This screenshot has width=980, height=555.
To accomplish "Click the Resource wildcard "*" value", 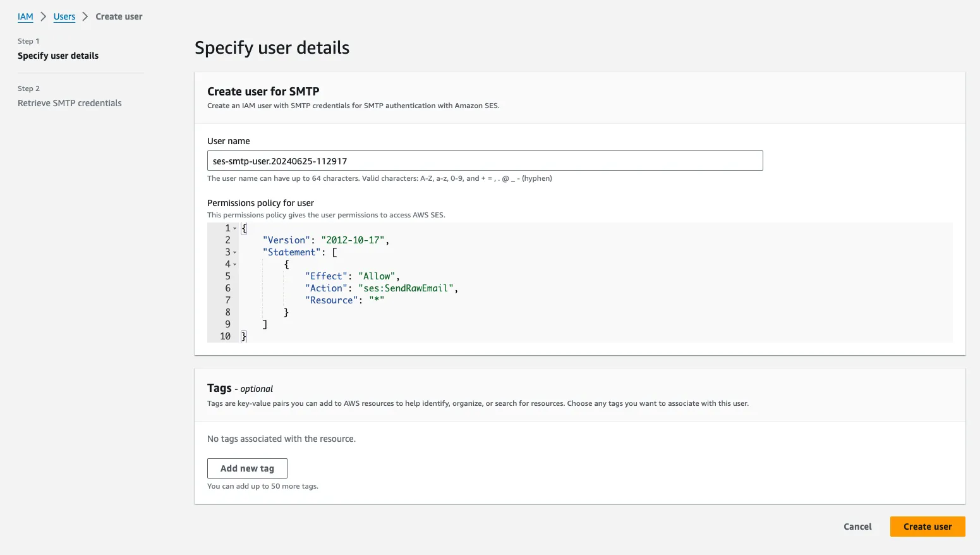I will [377, 300].
